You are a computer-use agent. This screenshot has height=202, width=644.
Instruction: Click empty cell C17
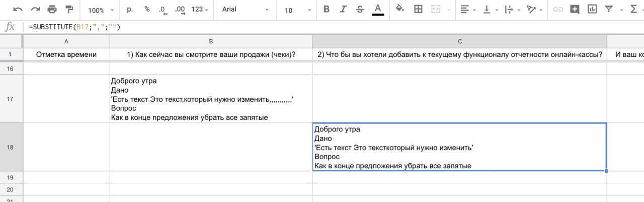point(460,99)
